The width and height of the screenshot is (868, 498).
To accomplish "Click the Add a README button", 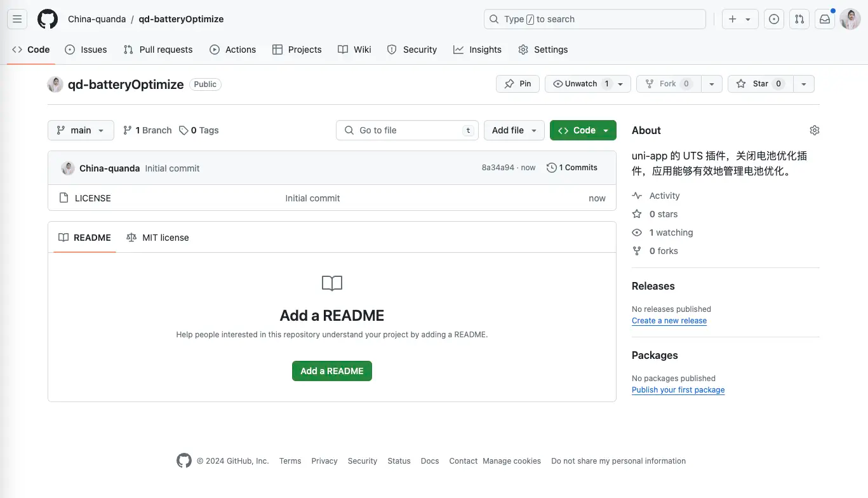I will pyautogui.click(x=331, y=370).
